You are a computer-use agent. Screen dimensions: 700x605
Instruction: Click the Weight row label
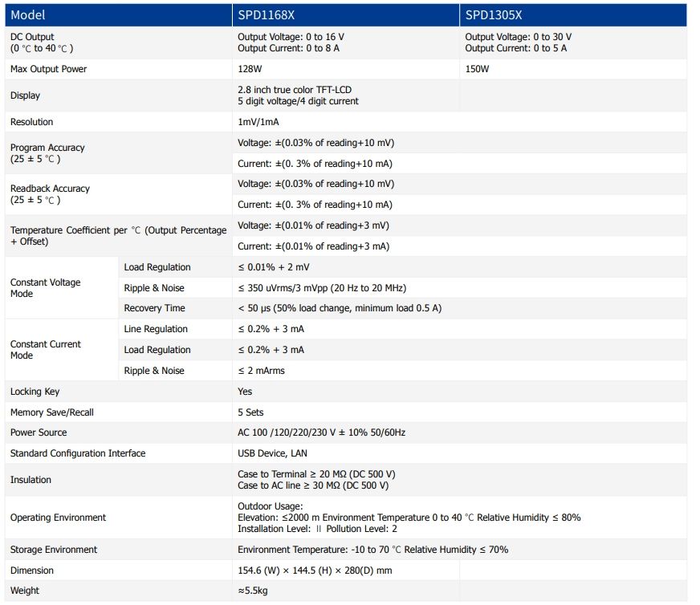25,591
